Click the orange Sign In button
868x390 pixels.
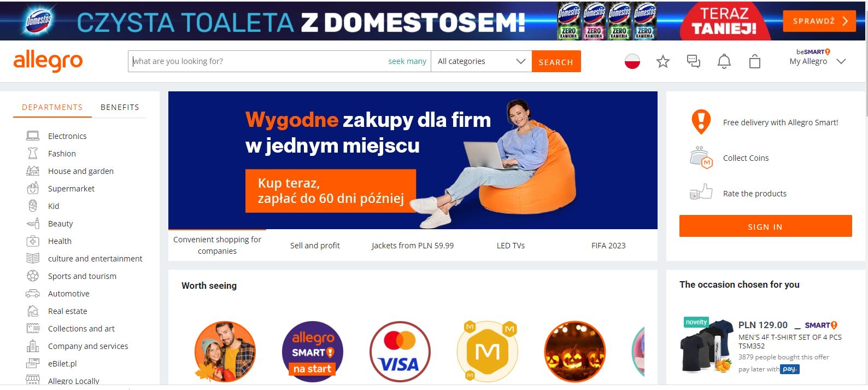coord(765,226)
